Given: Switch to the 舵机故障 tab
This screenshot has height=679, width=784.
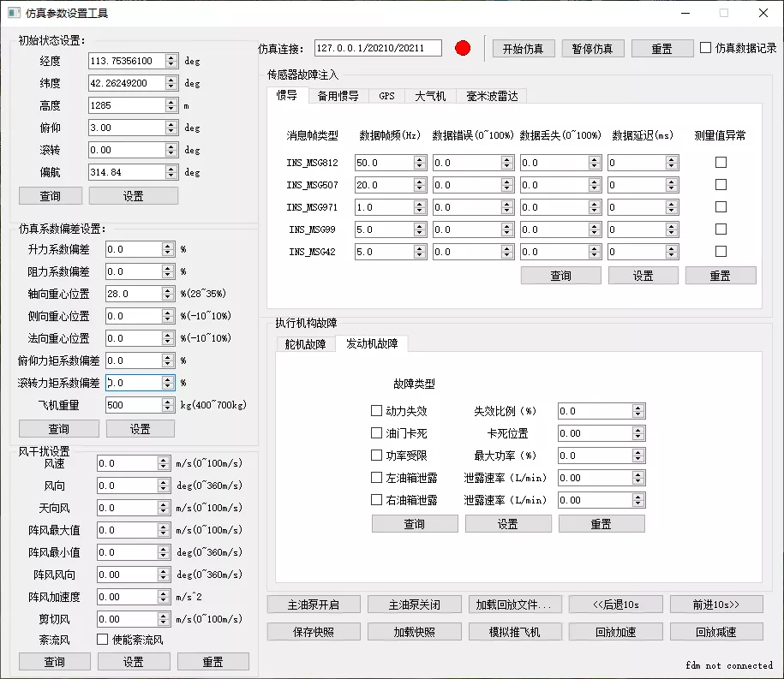Looking at the screenshot, I should (305, 344).
